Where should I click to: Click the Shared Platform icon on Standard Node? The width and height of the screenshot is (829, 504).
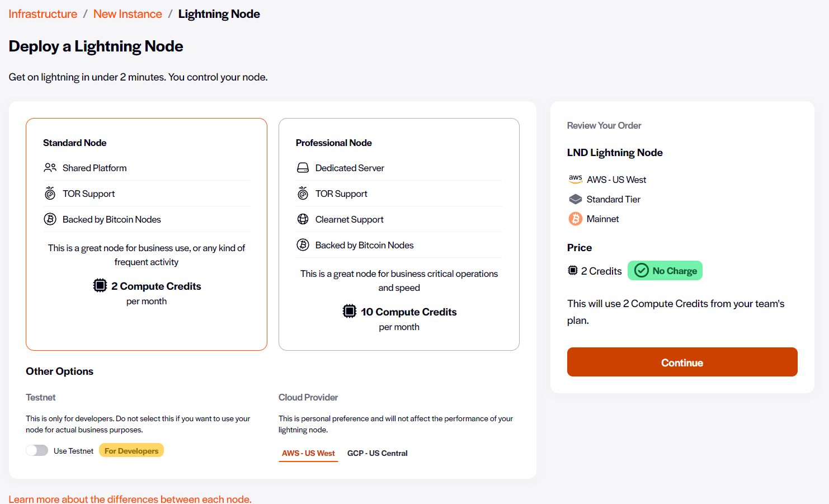50,167
